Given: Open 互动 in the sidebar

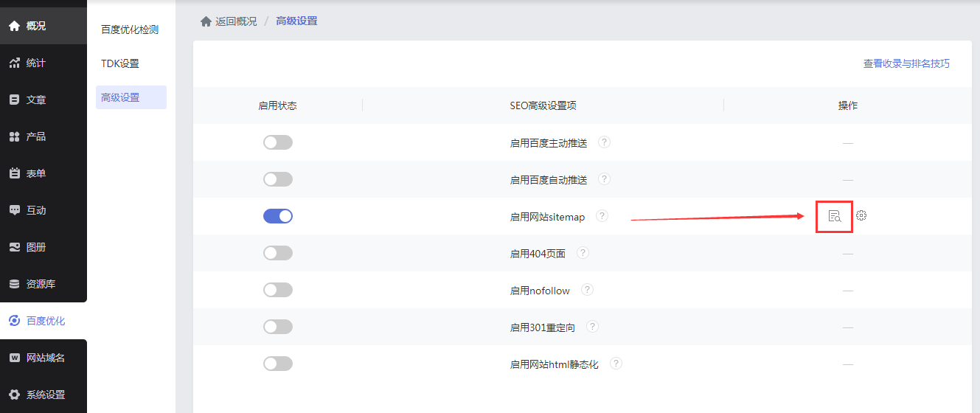Looking at the screenshot, I should [44, 210].
